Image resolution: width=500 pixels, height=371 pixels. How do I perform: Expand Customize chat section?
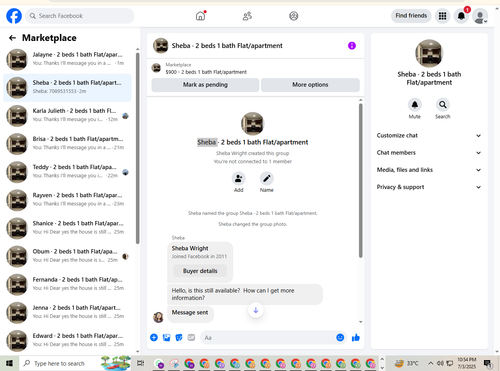[x=429, y=136]
